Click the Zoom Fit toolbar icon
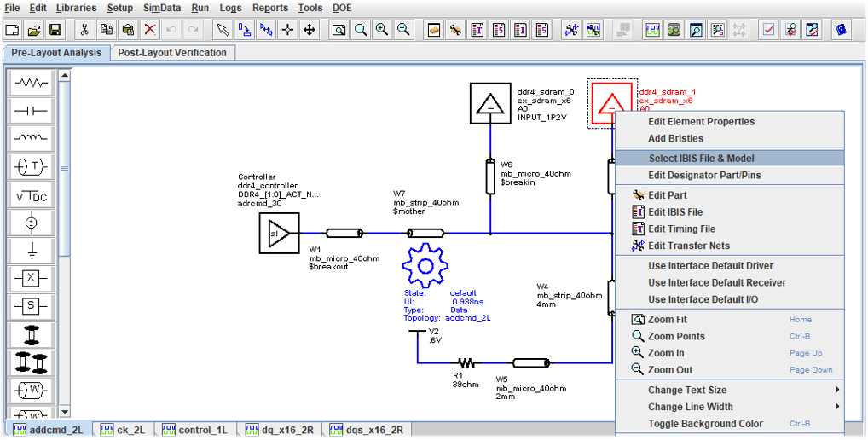 tap(339, 30)
